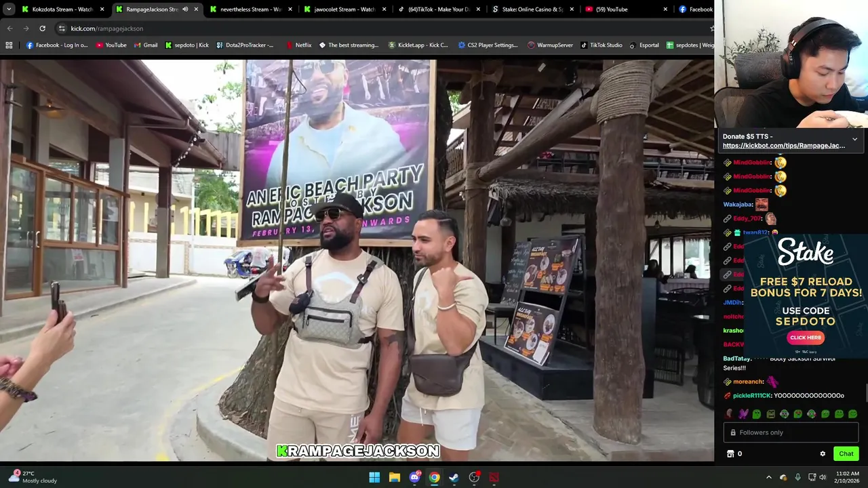Send message with the green Chat button

tap(846, 454)
